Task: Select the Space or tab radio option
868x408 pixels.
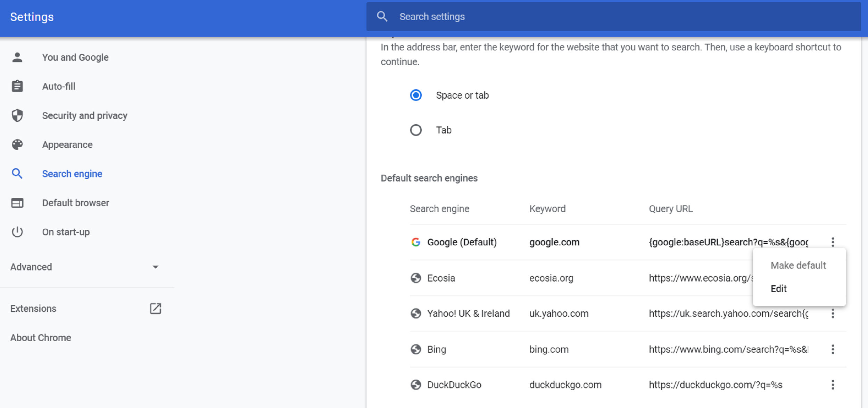Action: (416, 95)
